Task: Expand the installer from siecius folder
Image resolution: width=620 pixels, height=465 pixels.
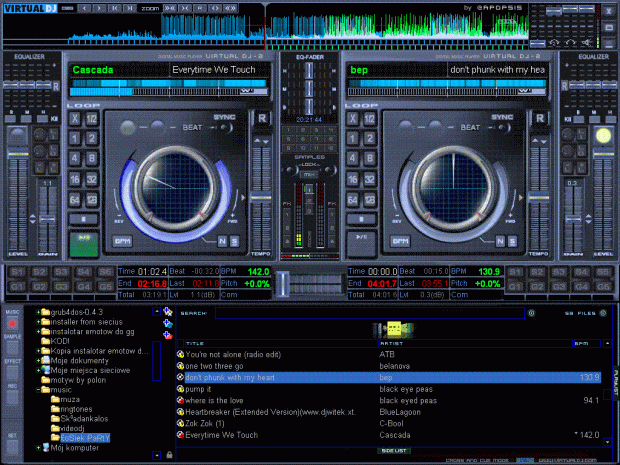Action: [38, 322]
